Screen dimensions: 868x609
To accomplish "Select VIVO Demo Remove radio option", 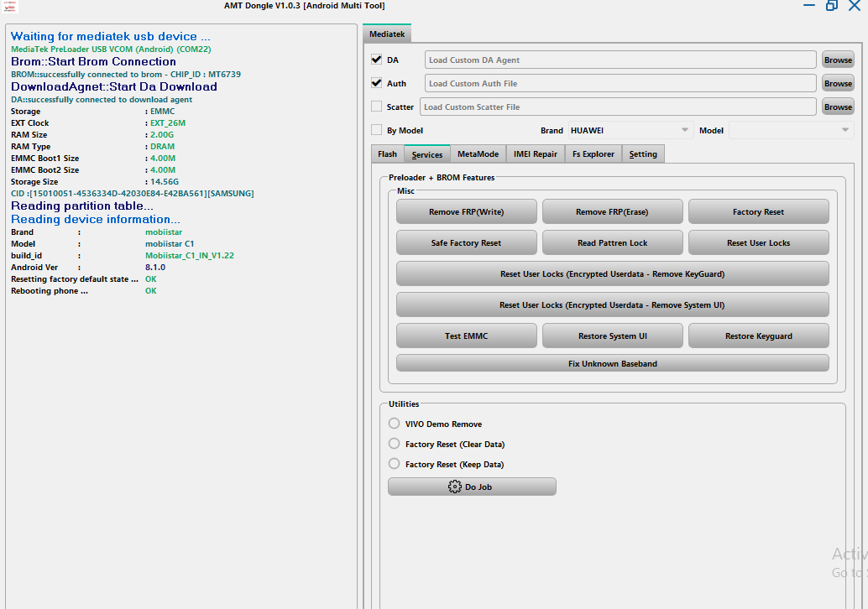I will pos(395,424).
